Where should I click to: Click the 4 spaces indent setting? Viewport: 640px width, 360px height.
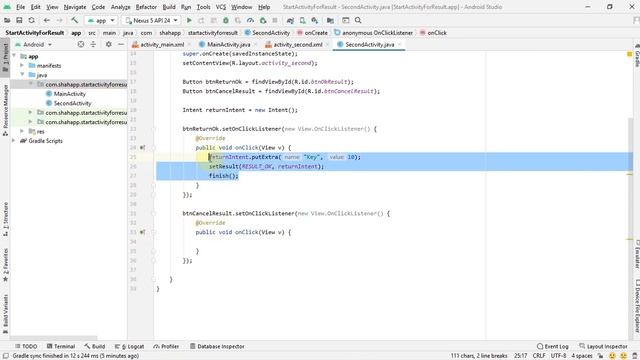(x=582, y=356)
